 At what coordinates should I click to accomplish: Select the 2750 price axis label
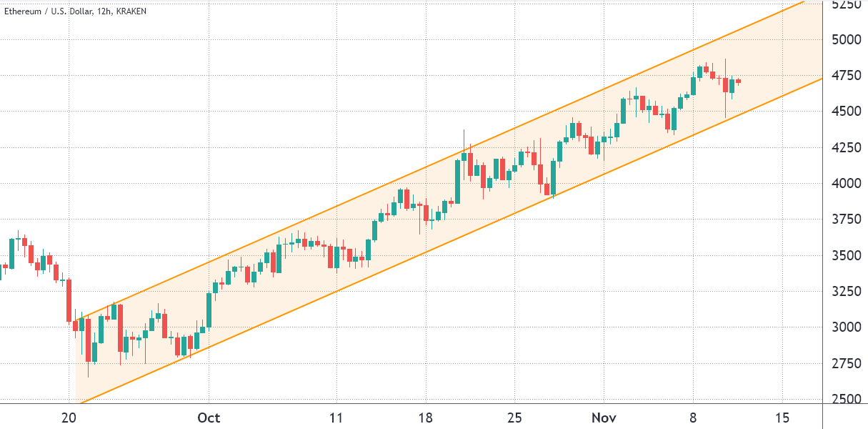[848, 363]
